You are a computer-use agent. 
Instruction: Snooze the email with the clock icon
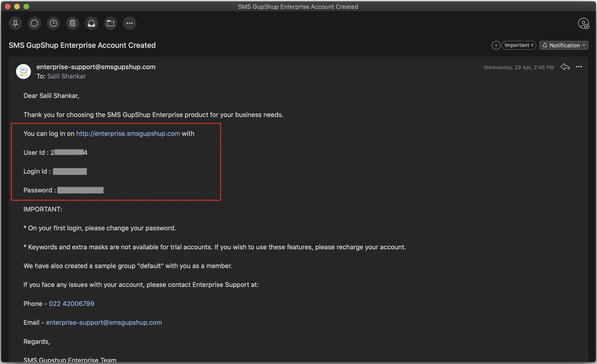pyautogui.click(x=53, y=23)
